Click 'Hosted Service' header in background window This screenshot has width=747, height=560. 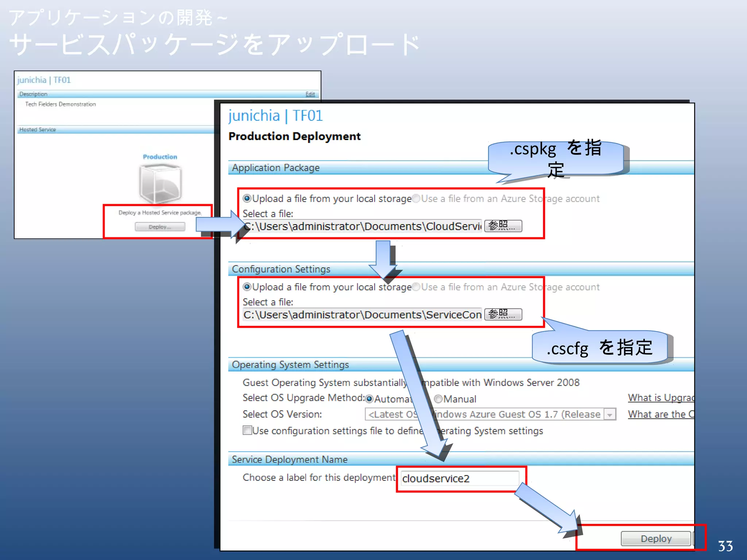click(38, 130)
